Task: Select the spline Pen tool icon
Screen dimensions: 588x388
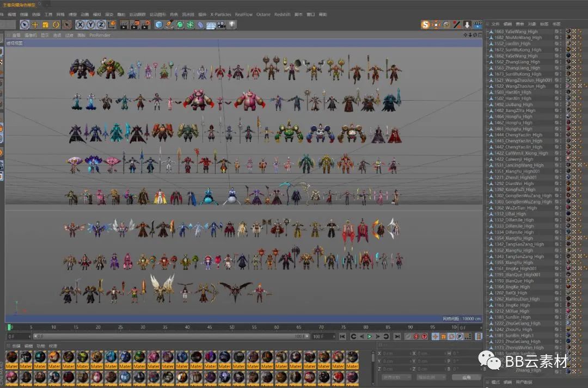Action: 169,24
